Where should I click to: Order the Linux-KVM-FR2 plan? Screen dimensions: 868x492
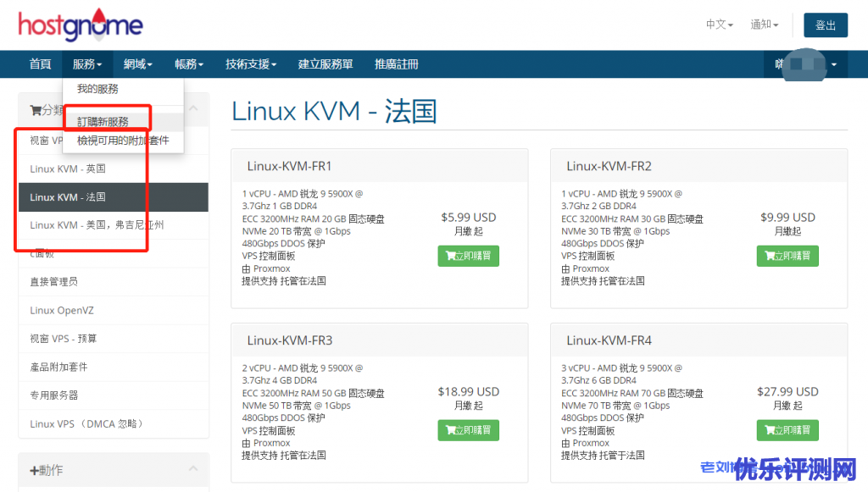pos(787,256)
